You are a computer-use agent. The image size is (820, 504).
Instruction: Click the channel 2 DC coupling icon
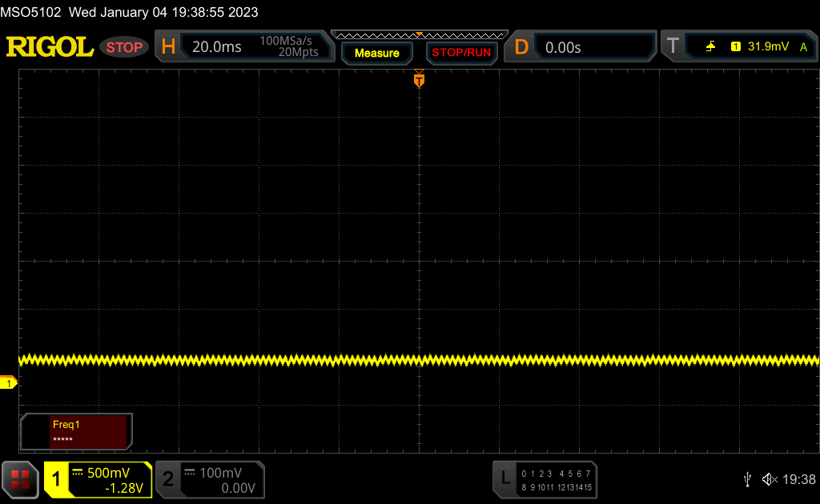(x=190, y=473)
